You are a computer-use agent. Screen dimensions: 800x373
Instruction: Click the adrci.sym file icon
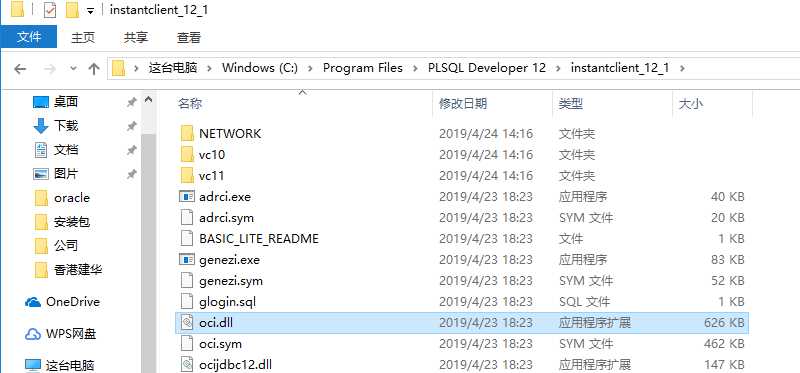point(187,218)
